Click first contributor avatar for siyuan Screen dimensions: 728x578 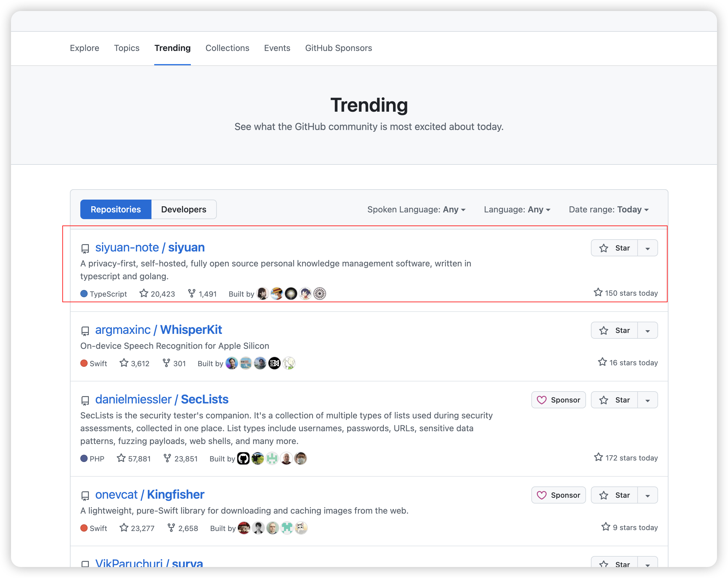pyautogui.click(x=262, y=294)
